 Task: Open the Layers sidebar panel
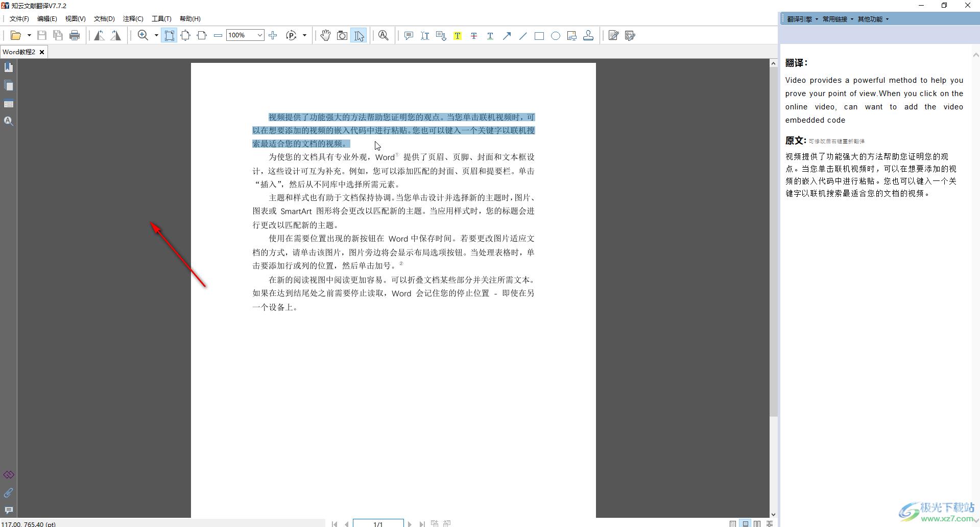click(9, 104)
